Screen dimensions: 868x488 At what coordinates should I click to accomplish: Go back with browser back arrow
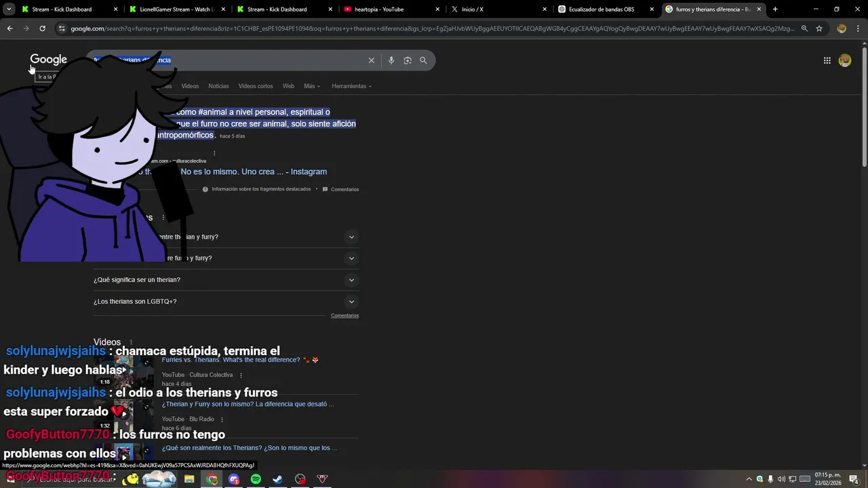click(9, 28)
